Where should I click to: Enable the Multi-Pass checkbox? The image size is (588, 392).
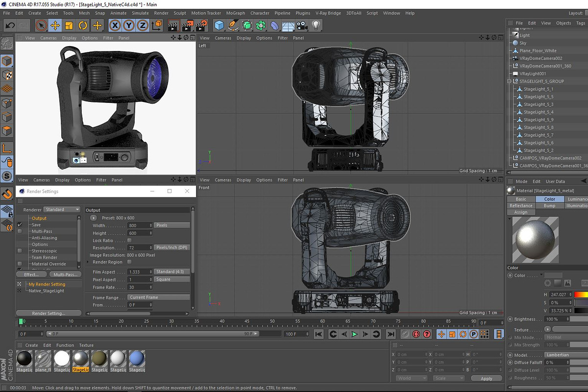coord(20,231)
